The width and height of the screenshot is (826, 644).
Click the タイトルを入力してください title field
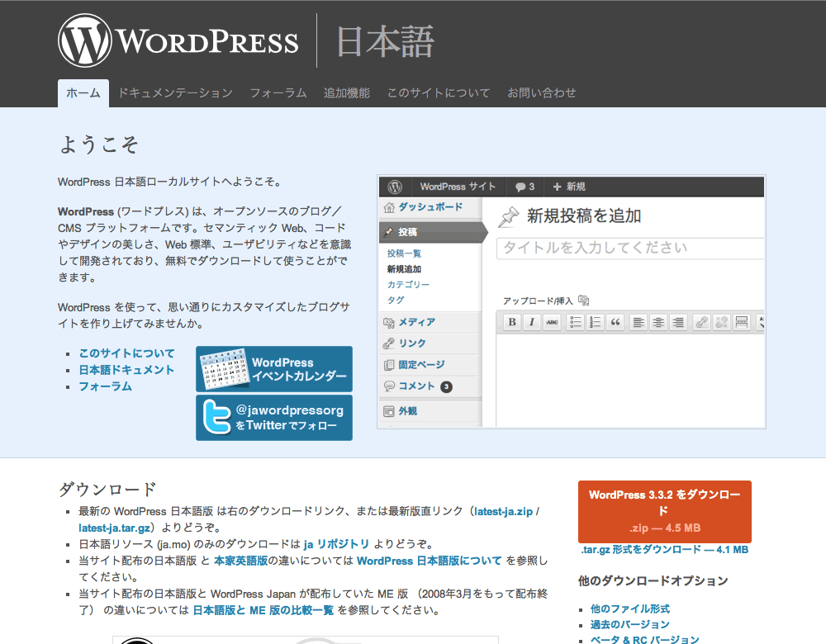point(630,249)
